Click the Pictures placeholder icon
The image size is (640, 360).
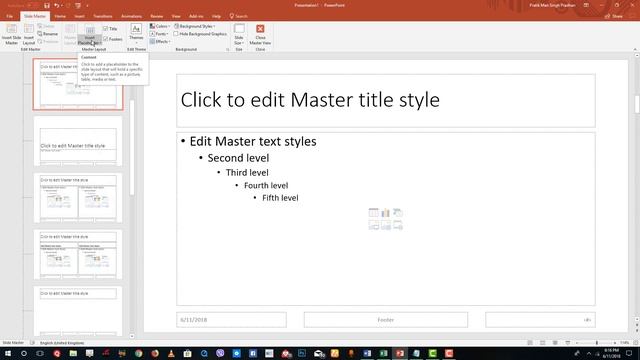tap(373, 225)
